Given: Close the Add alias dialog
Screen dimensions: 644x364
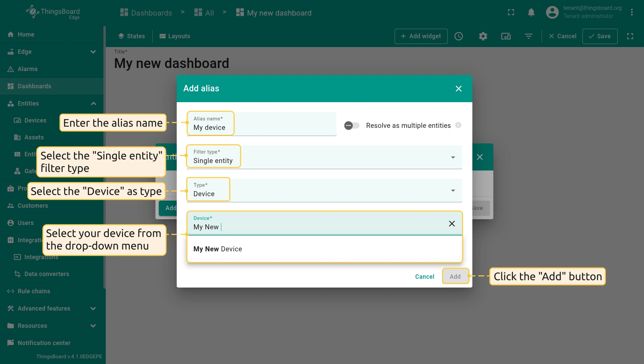Looking at the screenshot, I should click(458, 89).
